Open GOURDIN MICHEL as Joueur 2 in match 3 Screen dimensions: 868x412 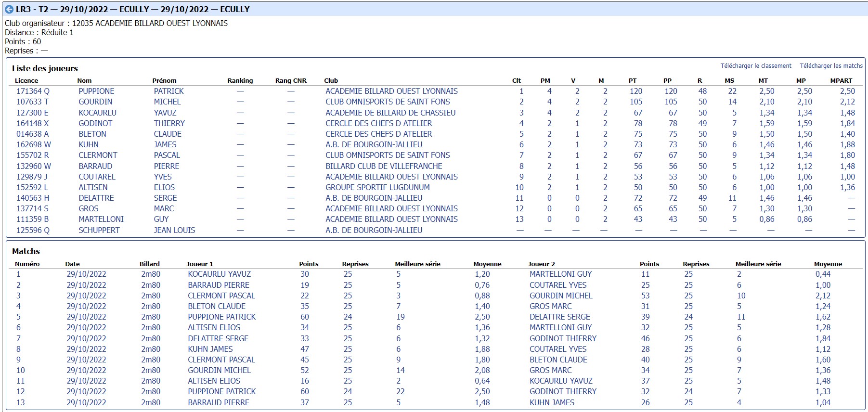click(561, 296)
